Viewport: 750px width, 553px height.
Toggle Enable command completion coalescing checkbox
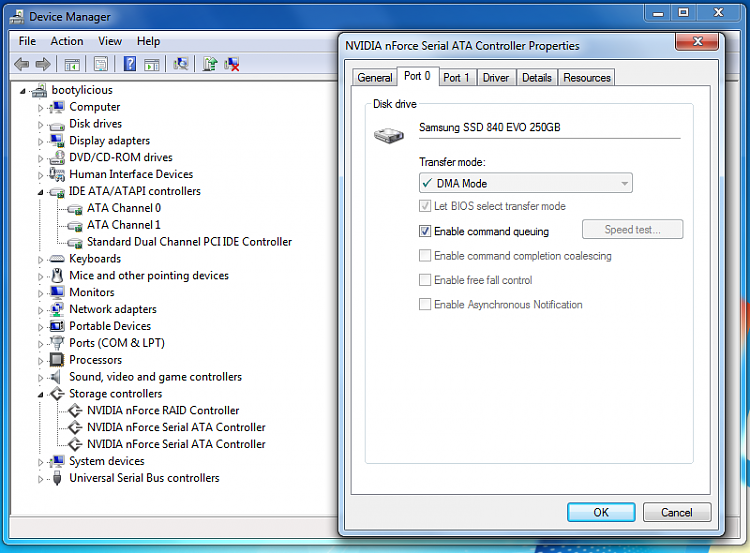pyautogui.click(x=425, y=255)
